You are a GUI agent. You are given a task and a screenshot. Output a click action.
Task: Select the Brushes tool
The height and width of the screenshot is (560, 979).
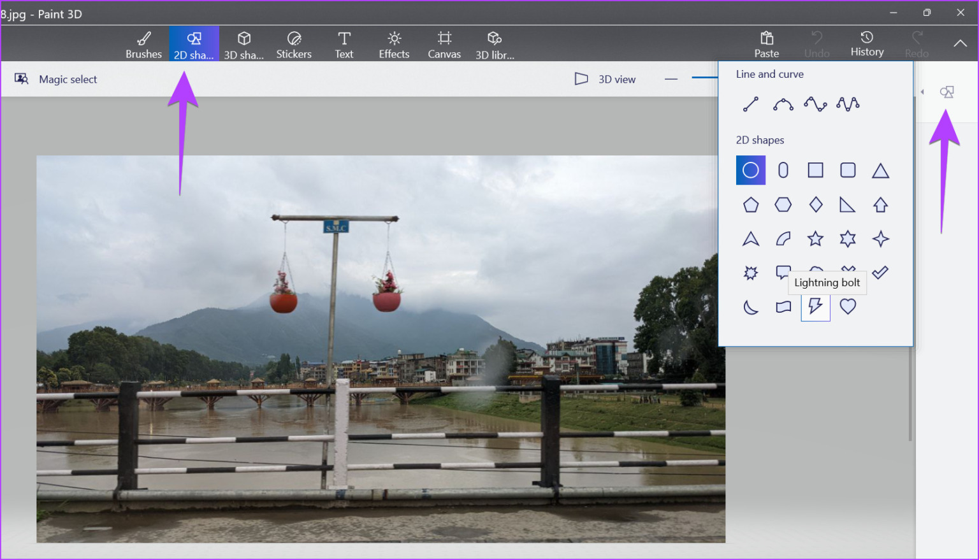[x=143, y=43]
